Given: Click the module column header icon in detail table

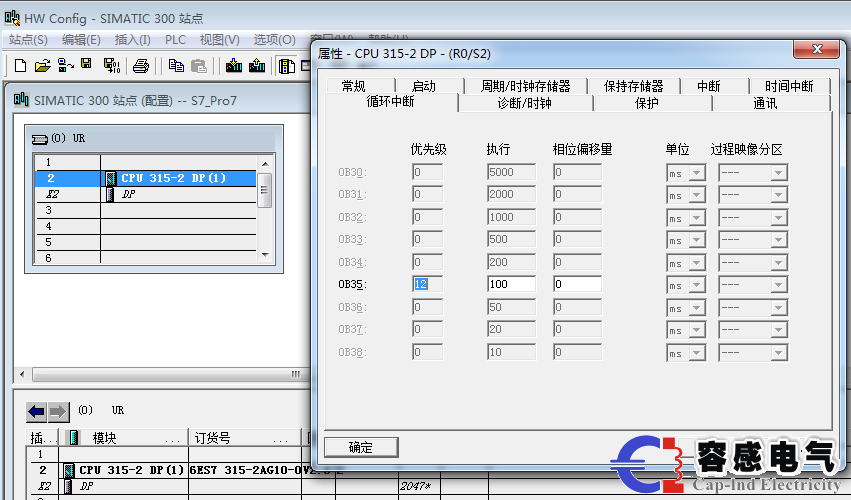Looking at the screenshot, I should [x=74, y=438].
